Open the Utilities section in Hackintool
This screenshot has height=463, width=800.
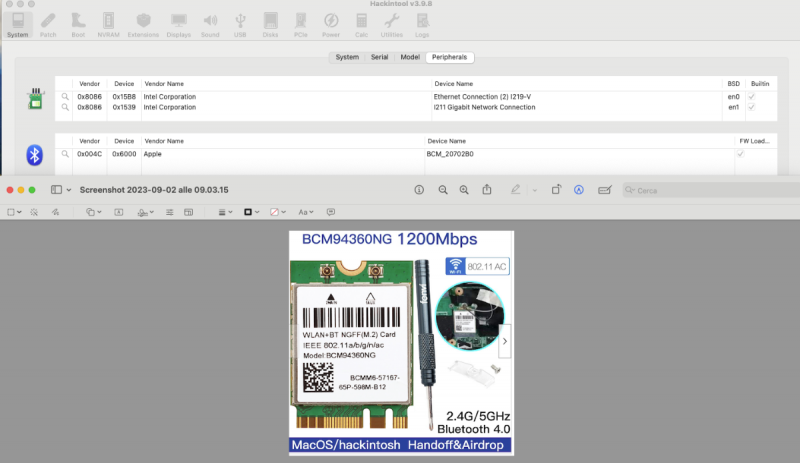click(x=391, y=25)
